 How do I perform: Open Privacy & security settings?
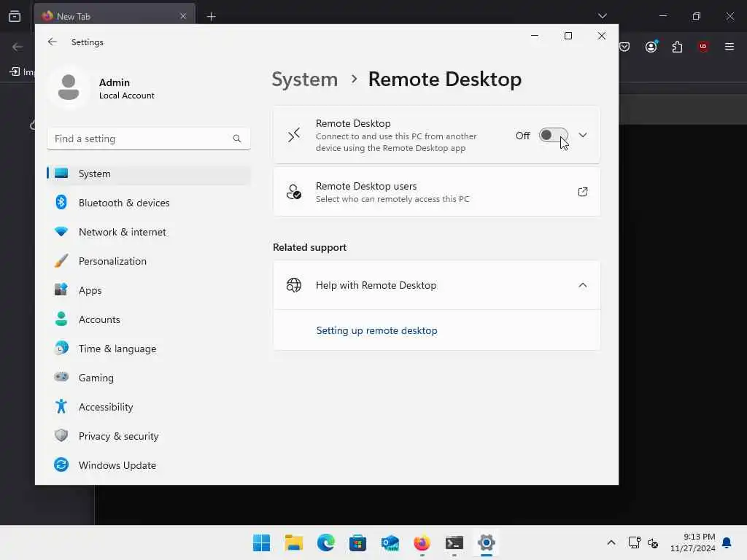pos(149,436)
